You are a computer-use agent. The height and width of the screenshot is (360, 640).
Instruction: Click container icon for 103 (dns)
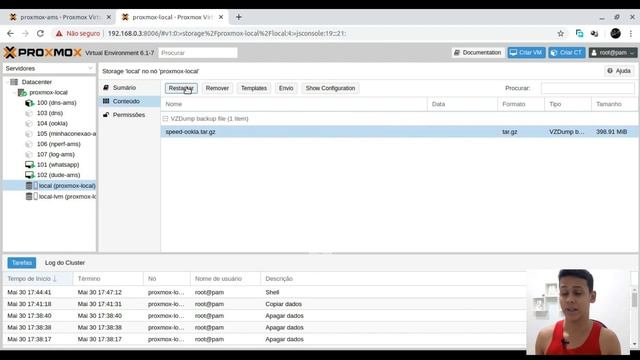click(x=29, y=113)
